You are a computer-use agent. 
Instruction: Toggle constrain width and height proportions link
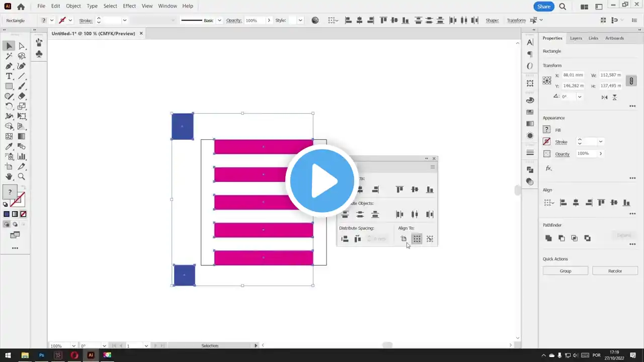tap(631, 80)
